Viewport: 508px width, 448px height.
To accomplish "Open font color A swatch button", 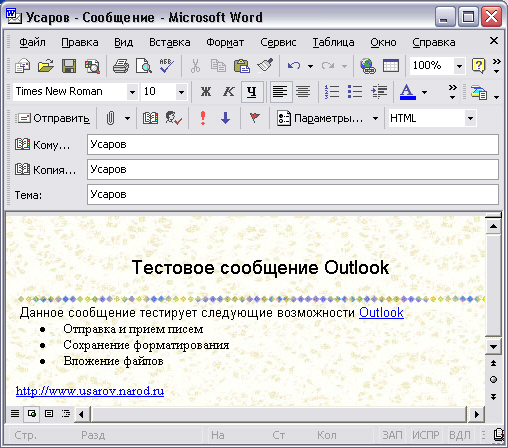I will 408,92.
